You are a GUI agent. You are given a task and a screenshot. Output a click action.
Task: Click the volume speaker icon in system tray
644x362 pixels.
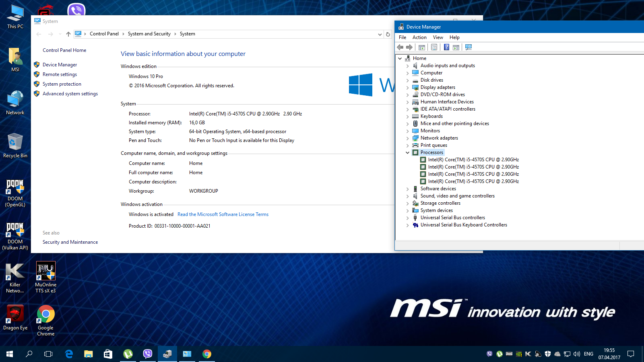click(577, 354)
